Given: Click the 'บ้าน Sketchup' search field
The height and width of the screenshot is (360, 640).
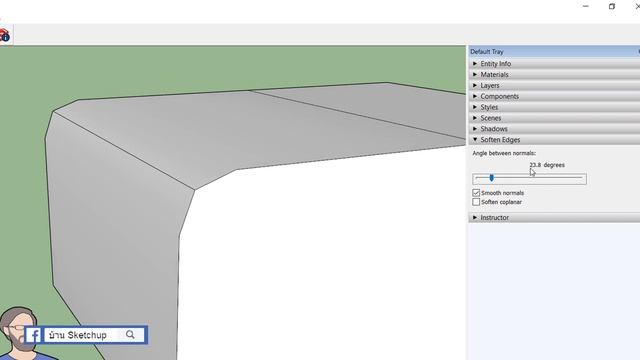Looking at the screenshot, I should pyautogui.click(x=94, y=335).
